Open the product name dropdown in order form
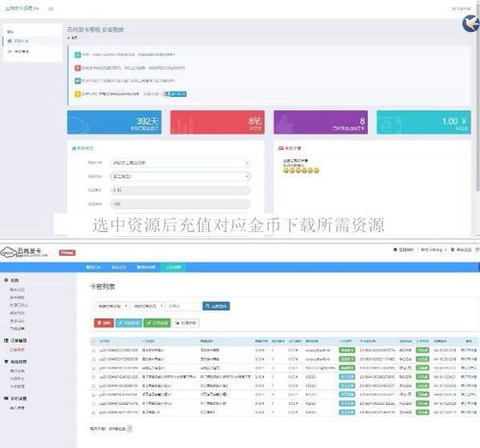This screenshot has height=448, width=480. (x=180, y=177)
